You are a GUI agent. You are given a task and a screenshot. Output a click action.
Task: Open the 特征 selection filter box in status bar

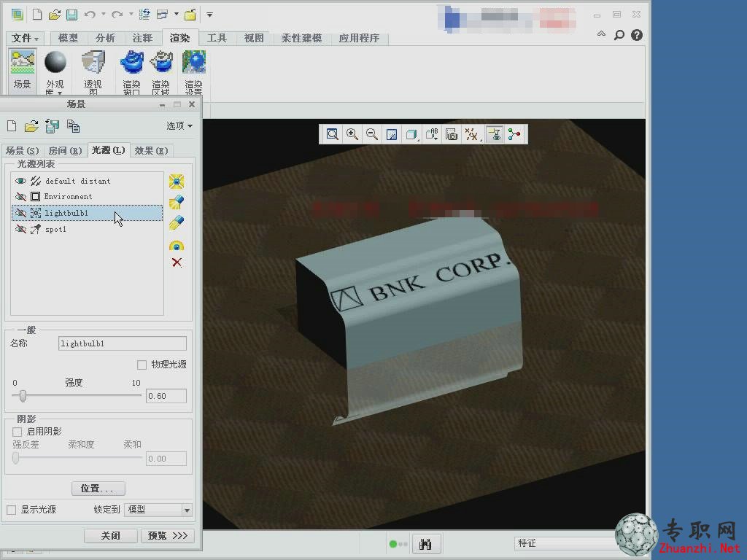(565, 543)
